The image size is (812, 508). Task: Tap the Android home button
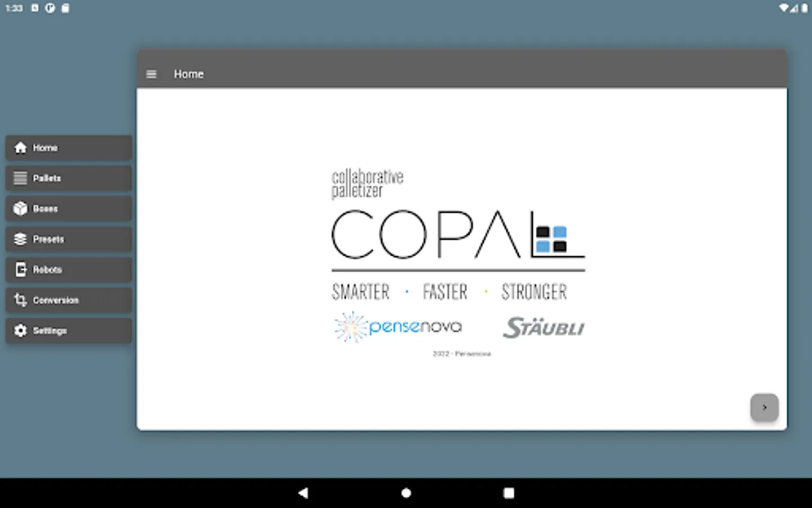coord(406,493)
